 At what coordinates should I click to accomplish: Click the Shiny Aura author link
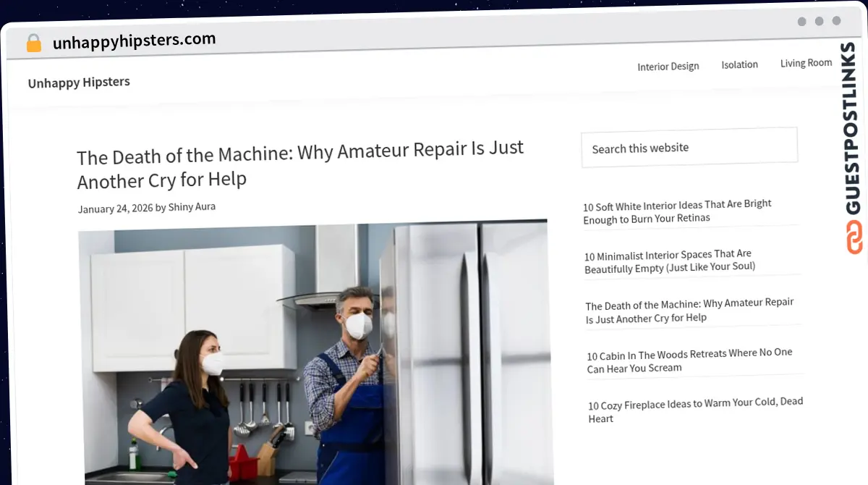pyautogui.click(x=192, y=207)
